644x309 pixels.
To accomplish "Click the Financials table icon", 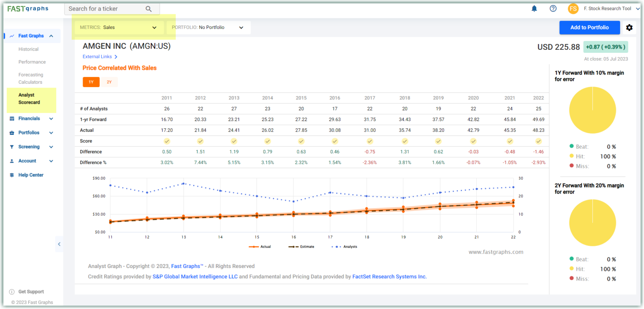I will [x=12, y=119].
